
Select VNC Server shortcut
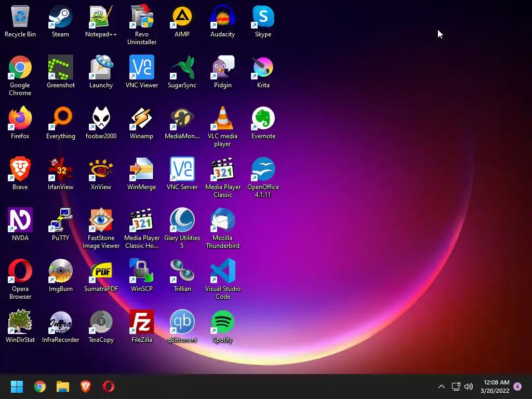(x=182, y=169)
